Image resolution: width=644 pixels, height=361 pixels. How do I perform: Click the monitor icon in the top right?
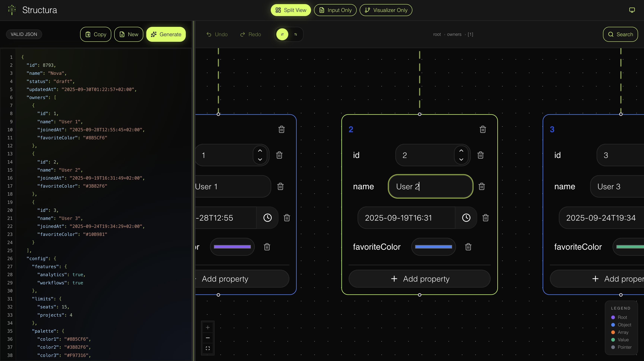point(632,10)
